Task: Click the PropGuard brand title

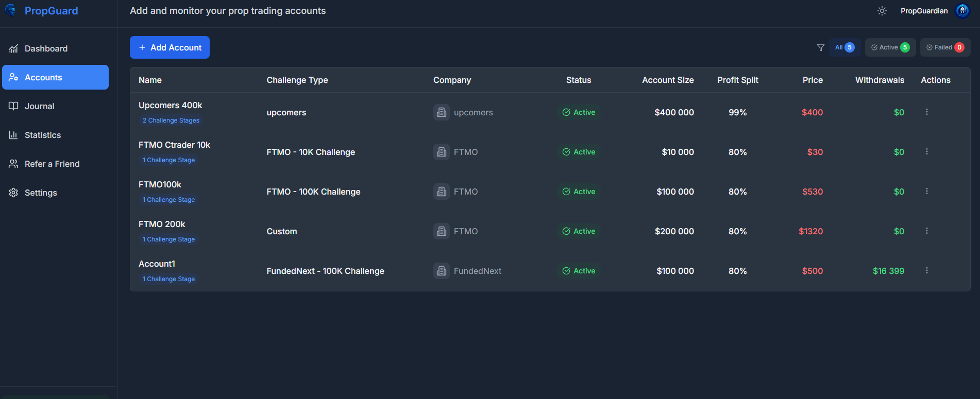Action: pyautogui.click(x=52, y=11)
